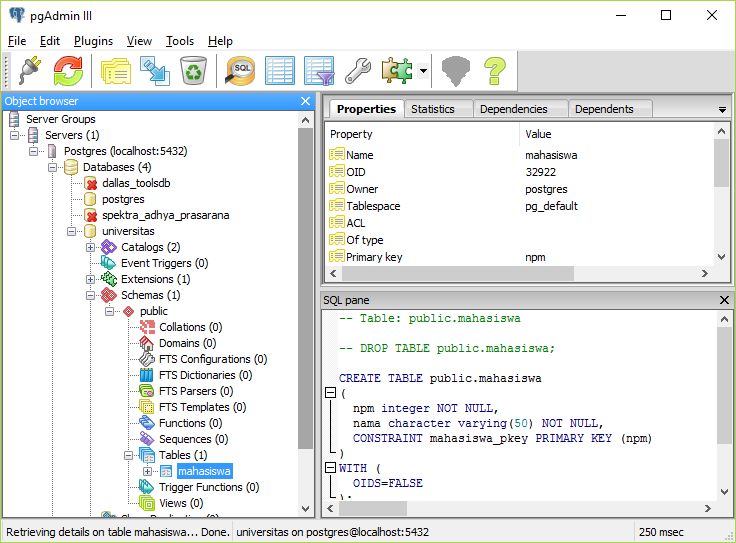
Task: Open the View menu
Action: coord(139,41)
